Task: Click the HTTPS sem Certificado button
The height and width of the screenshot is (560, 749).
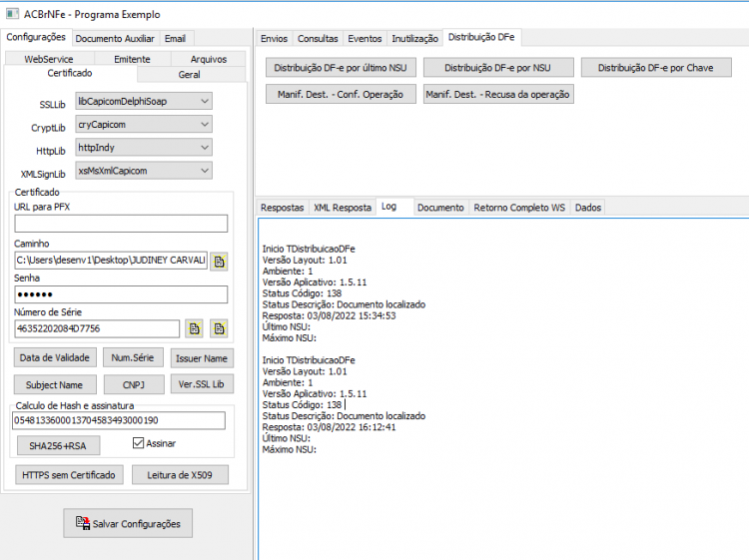Action: coord(69,474)
